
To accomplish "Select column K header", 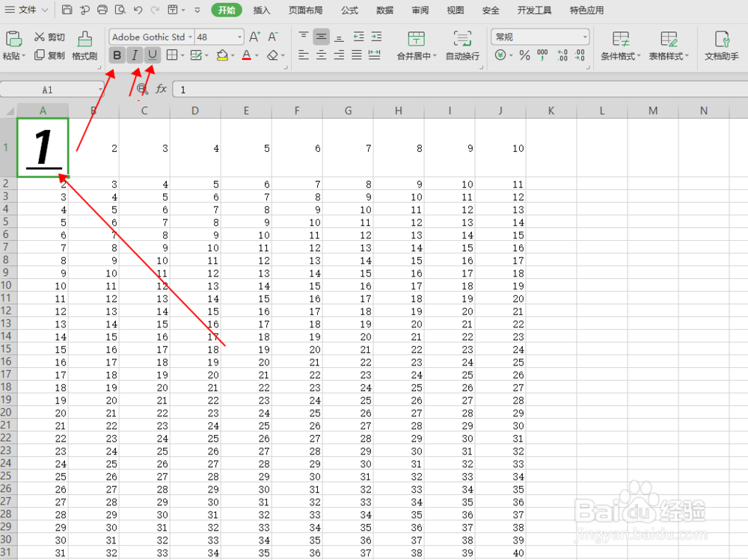I will tap(551, 111).
